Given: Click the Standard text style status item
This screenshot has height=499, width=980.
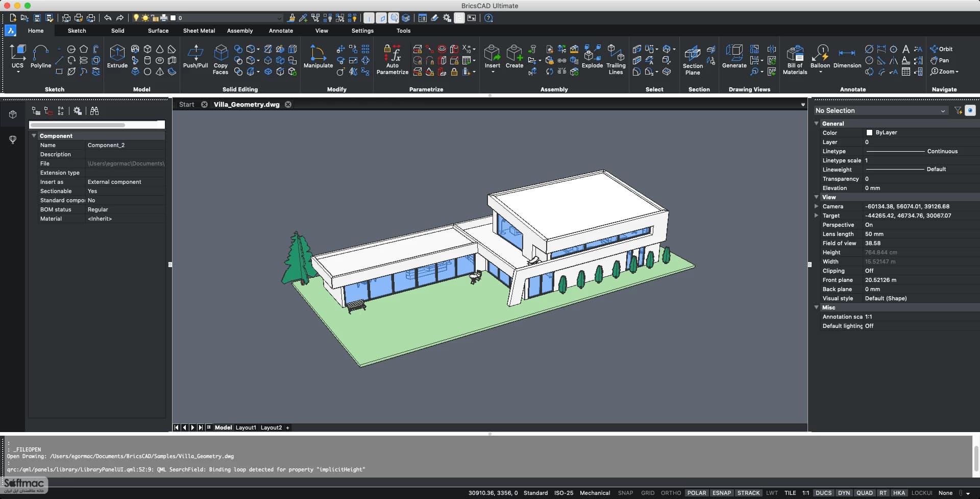Looking at the screenshot, I should coord(535,493).
